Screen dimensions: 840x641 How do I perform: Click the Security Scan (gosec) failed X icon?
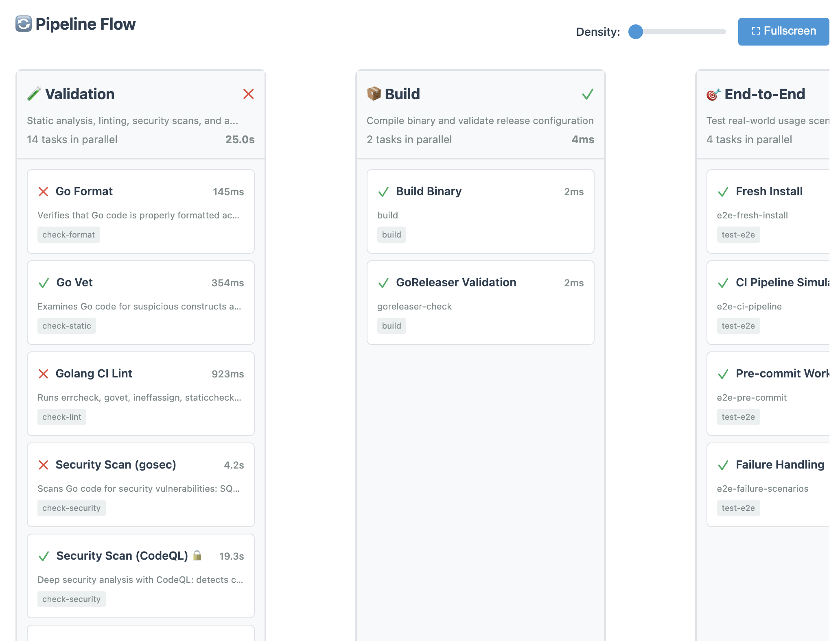click(43, 465)
